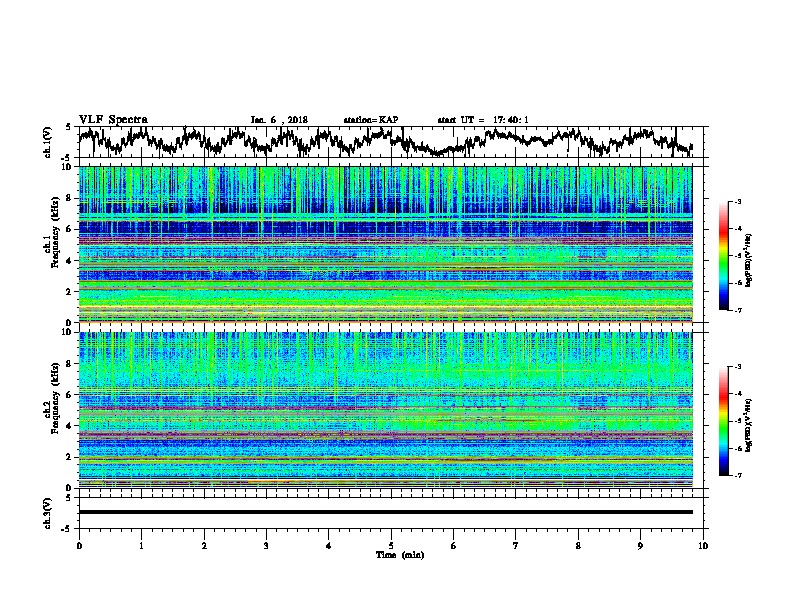The height and width of the screenshot is (612, 792).
Task: Click the ch.2 spectrogram panel
Action: click(x=385, y=410)
